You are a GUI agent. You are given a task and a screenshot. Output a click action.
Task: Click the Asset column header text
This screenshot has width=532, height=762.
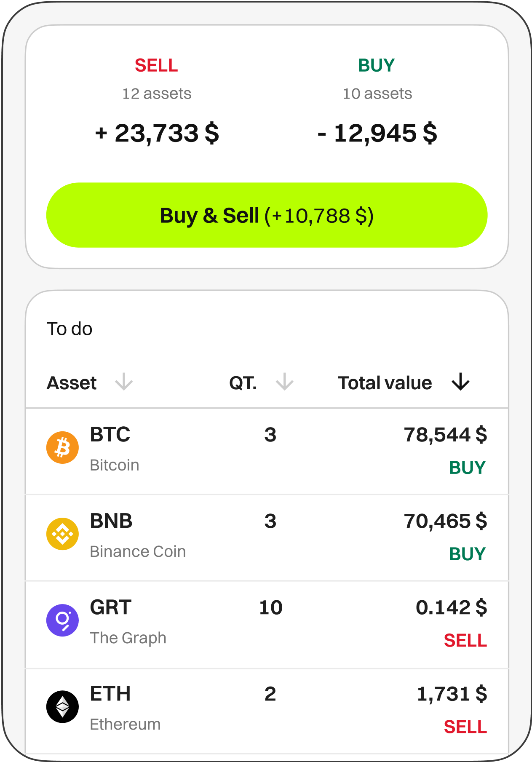[x=72, y=383]
